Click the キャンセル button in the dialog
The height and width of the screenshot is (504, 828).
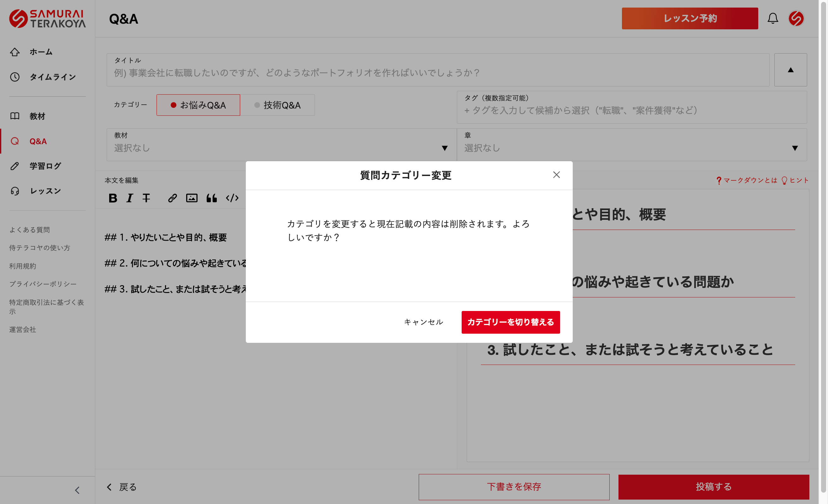coord(423,322)
